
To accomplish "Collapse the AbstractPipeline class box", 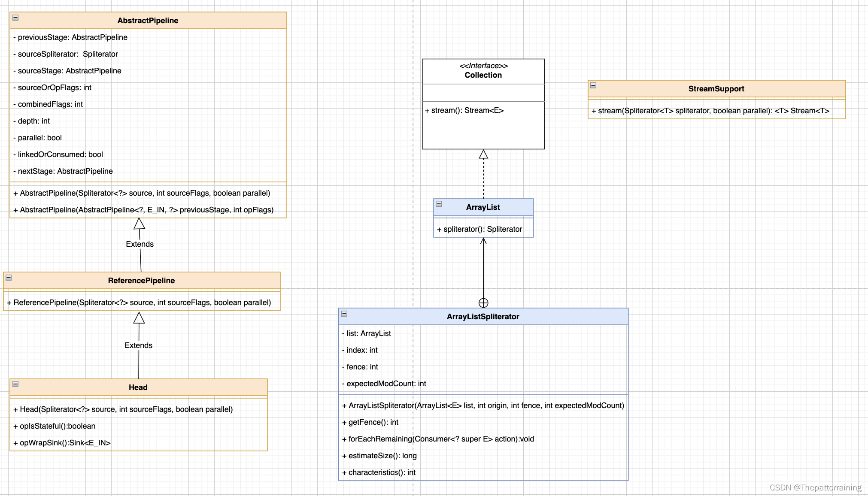I will pos(15,18).
